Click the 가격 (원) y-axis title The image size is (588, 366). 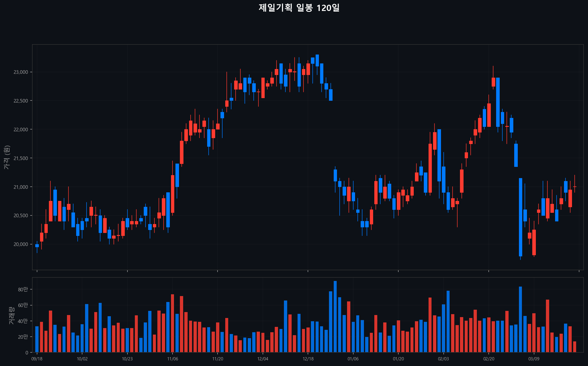pyautogui.click(x=7, y=157)
